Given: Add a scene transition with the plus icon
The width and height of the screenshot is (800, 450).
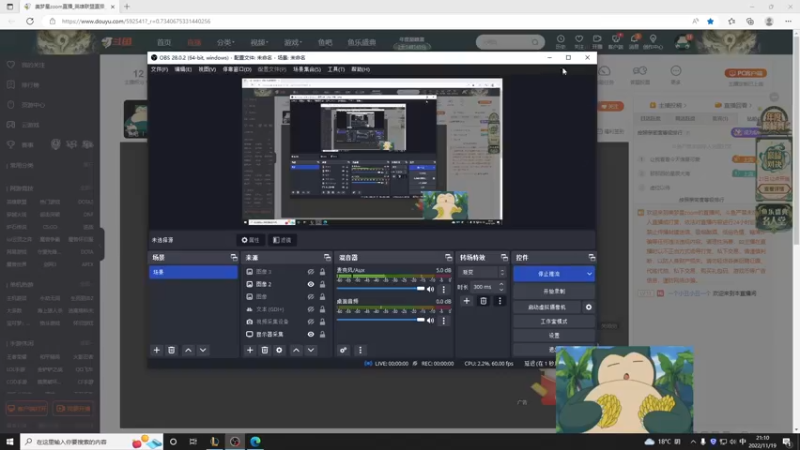Looking at the screenshot, I should coord(466,301).
